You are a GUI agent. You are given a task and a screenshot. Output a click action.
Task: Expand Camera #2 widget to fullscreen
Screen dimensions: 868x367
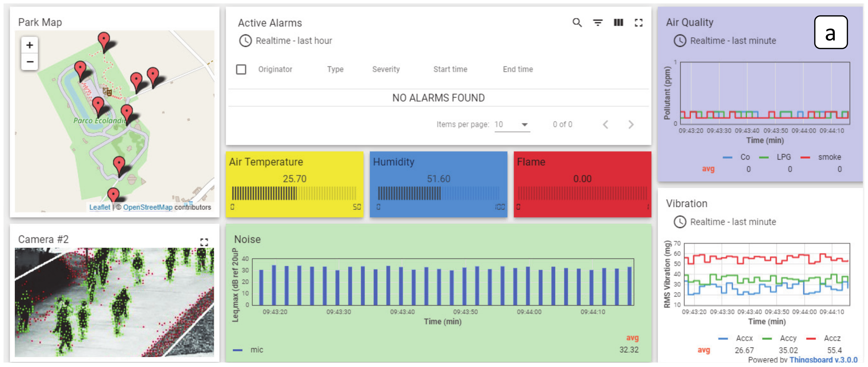[x=204, y=242]
